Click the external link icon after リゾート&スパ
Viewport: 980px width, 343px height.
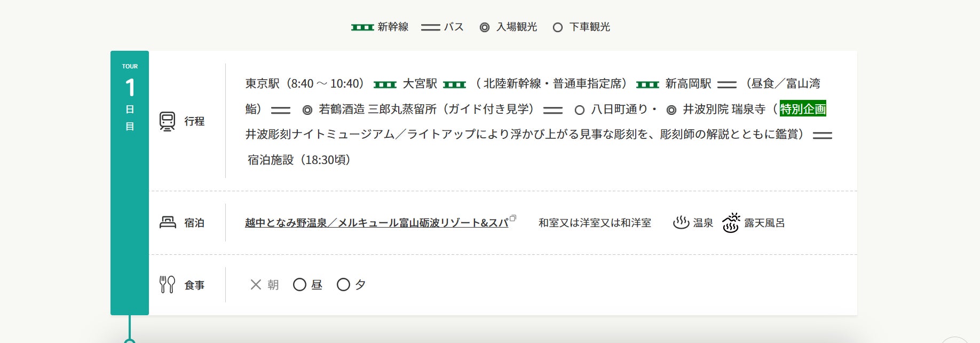click(513, 218)
